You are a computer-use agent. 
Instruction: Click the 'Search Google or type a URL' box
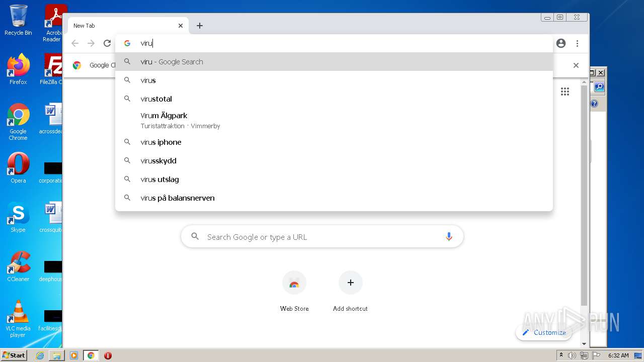pos(322,237)
